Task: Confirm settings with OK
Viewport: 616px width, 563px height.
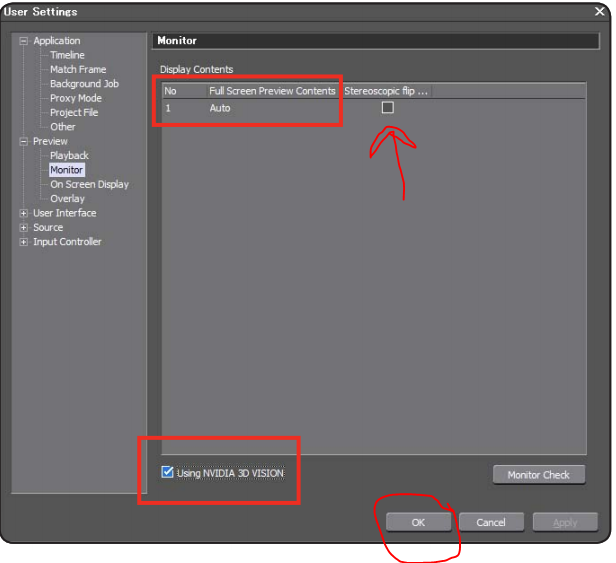Action: click(x=418, y=523)
